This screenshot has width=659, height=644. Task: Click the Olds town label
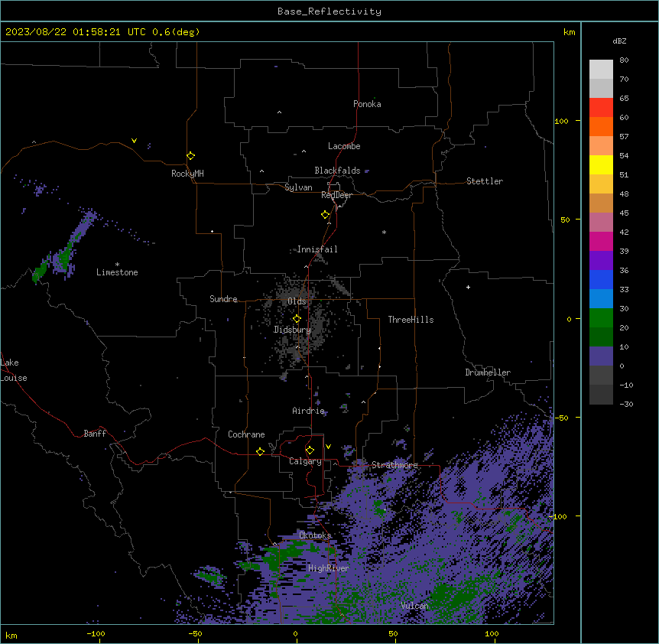coord(297,301)
